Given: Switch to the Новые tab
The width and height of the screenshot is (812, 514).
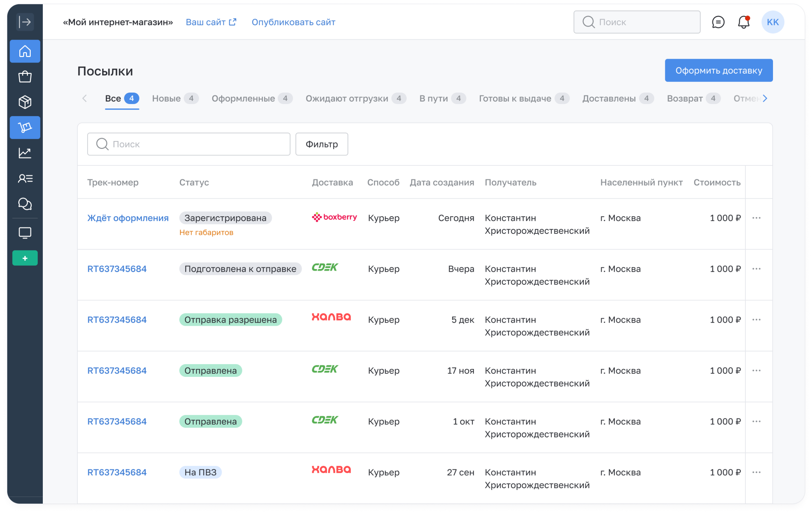Looking at the screenshot, I should [175, 98].
